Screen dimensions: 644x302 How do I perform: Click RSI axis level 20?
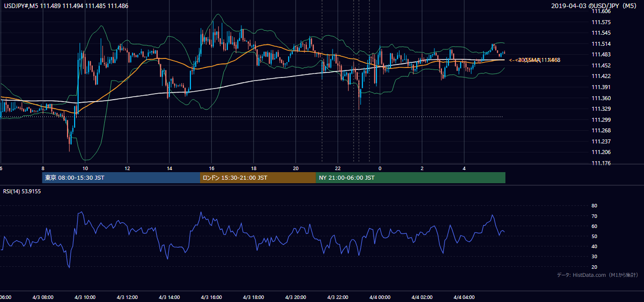tap(594, 267)
